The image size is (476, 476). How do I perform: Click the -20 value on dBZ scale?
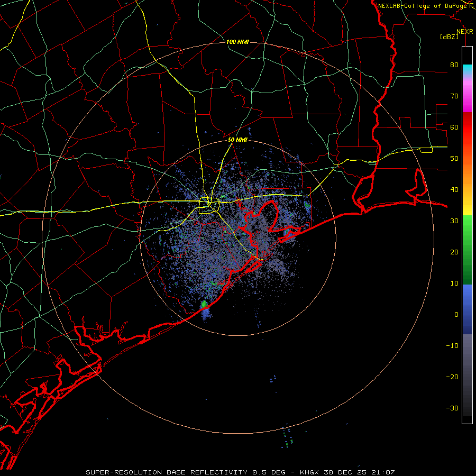[x=452, y=377]
